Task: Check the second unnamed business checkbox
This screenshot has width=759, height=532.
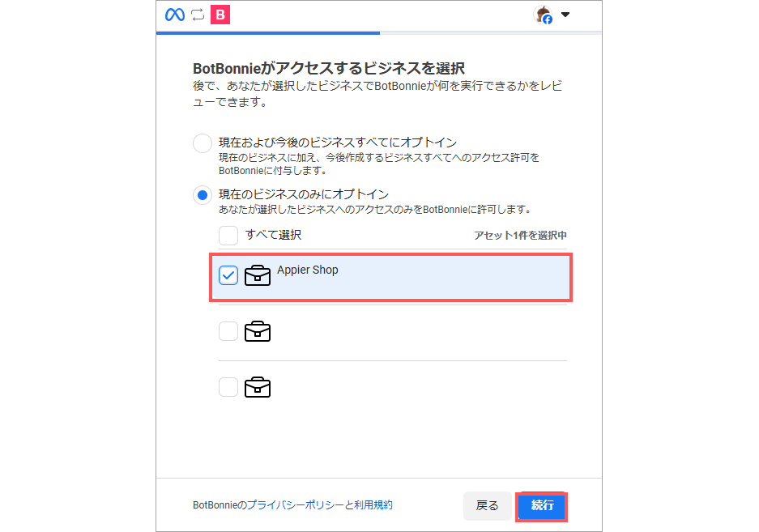Action: point(228,332)
